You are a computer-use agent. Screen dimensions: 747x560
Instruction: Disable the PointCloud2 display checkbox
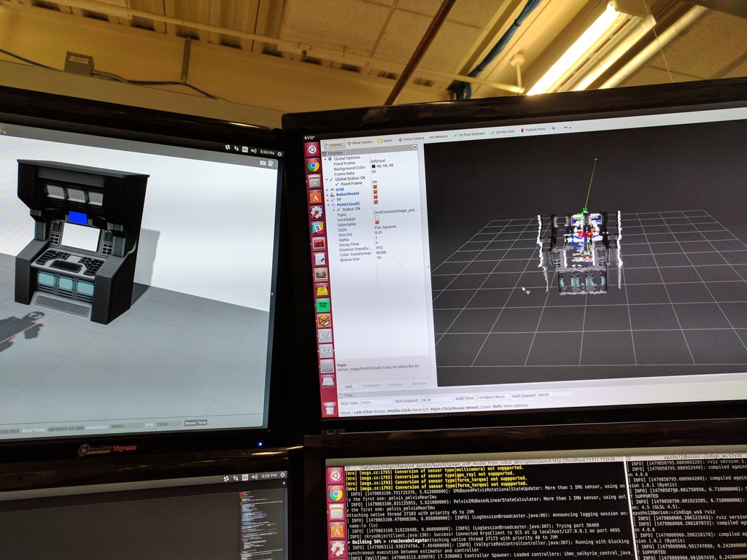click(376, 203)
